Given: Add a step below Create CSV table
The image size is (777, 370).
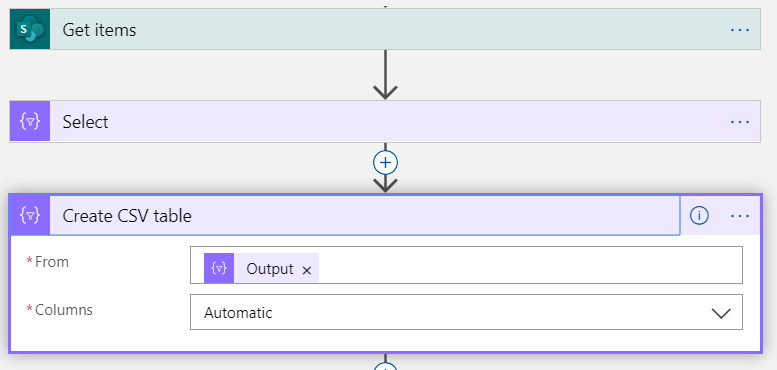Looking at the screenshot, I should (x=386, y=367).
